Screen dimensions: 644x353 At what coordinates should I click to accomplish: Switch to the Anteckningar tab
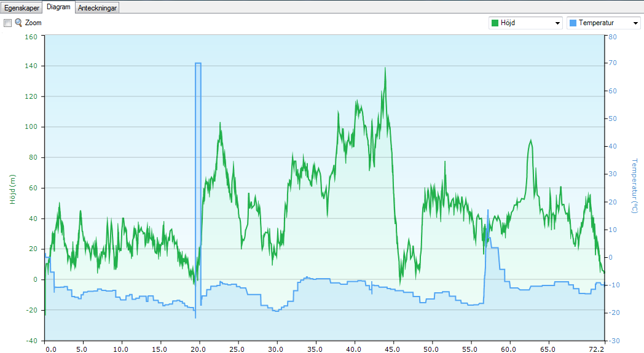pos(97,8)
